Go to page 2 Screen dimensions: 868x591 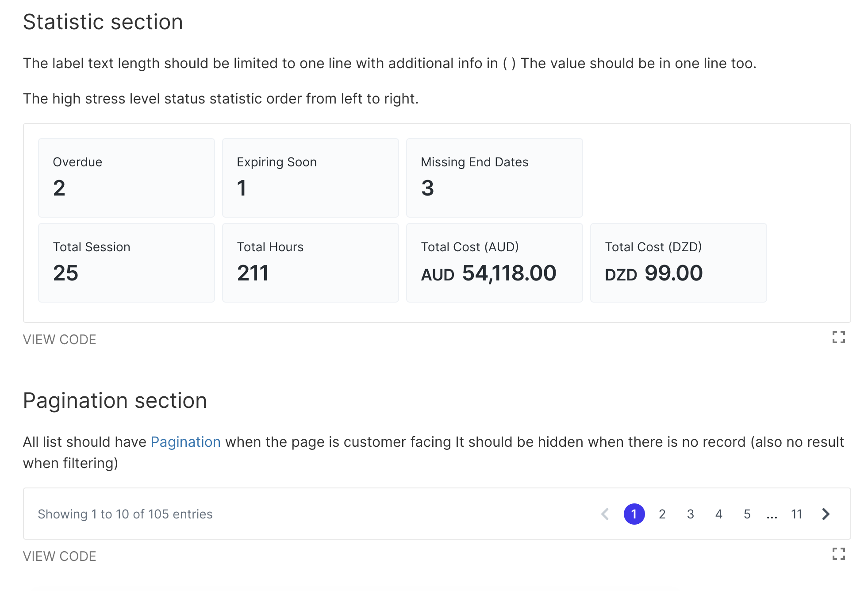[x=662, y=514]
